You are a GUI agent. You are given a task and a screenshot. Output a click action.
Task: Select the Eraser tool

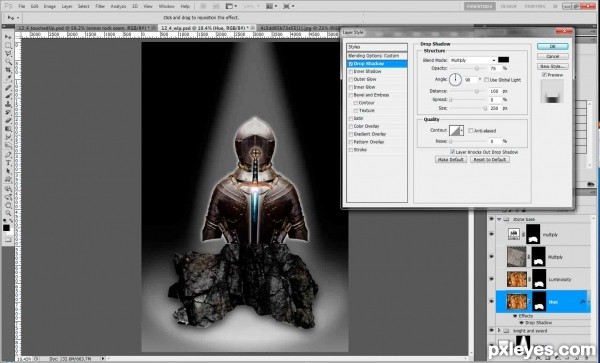[x=8, y=121]
